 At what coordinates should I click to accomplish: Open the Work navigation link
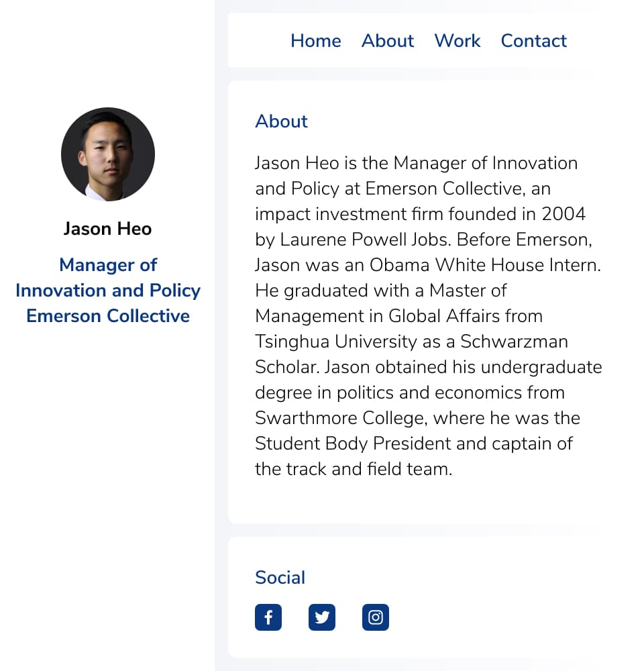(458, 41)
